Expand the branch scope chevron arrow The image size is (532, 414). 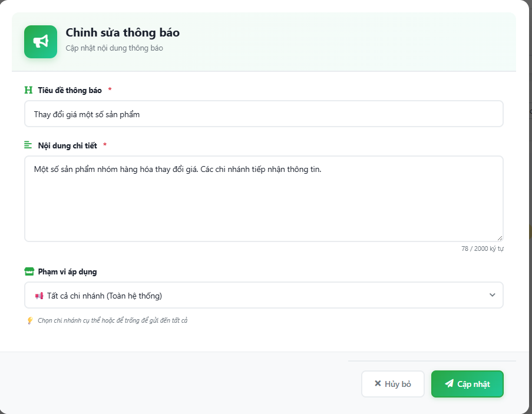tap(493, 295)
